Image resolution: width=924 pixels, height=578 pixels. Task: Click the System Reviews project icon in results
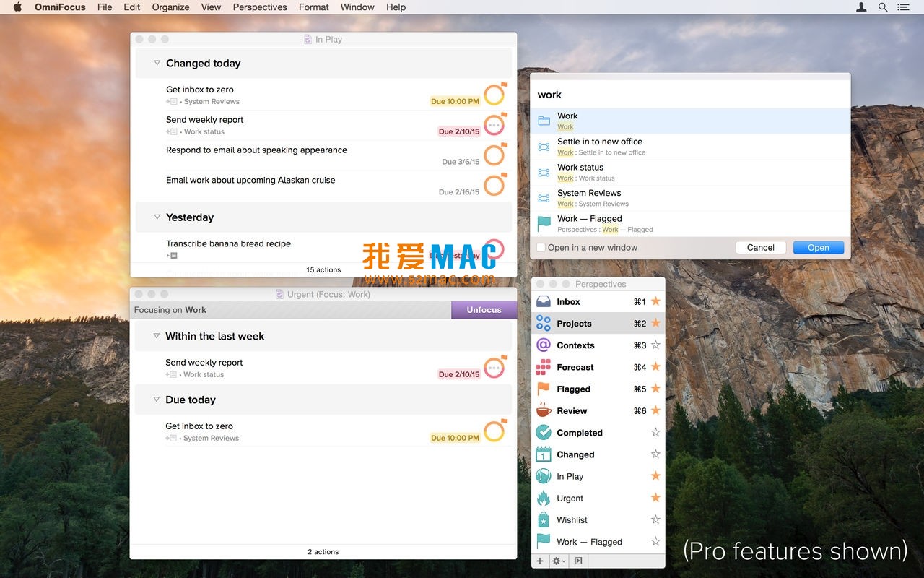[x=544, y=198]
